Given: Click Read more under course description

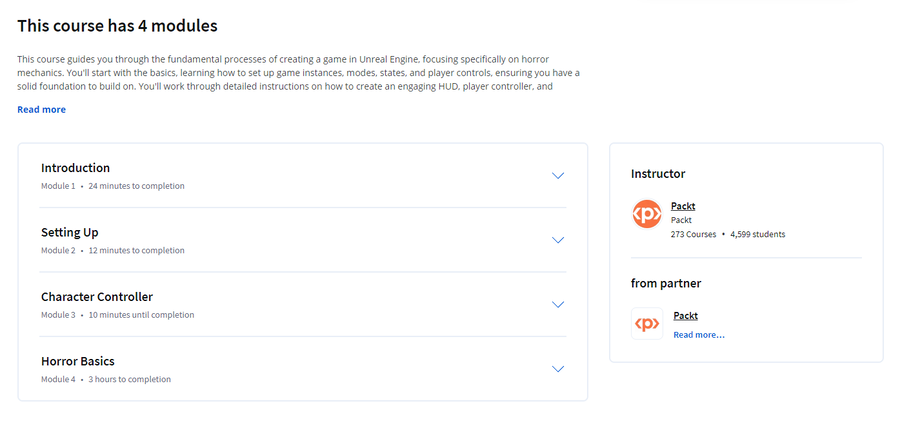Looking at the screenshot, I should pos(41,109).
